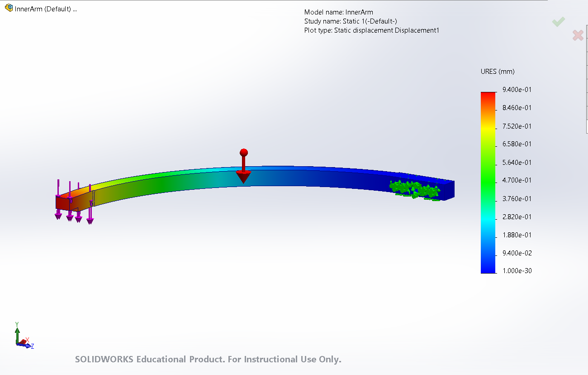
Task: Click the red high-displacement end of the beam
Action: click(x=62, y=202)
